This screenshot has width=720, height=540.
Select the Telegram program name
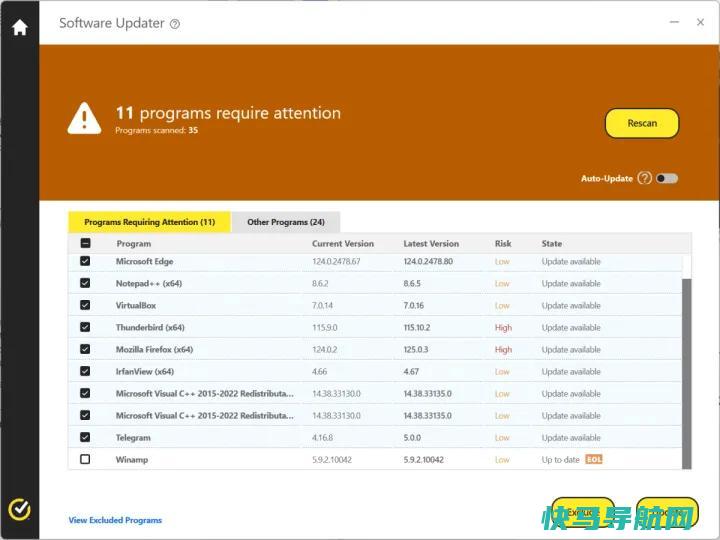[x=133, y=438]
